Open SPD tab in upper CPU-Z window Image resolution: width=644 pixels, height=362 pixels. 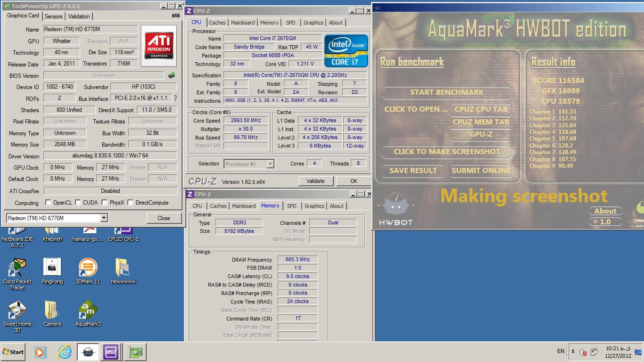[x=291, y=23]
